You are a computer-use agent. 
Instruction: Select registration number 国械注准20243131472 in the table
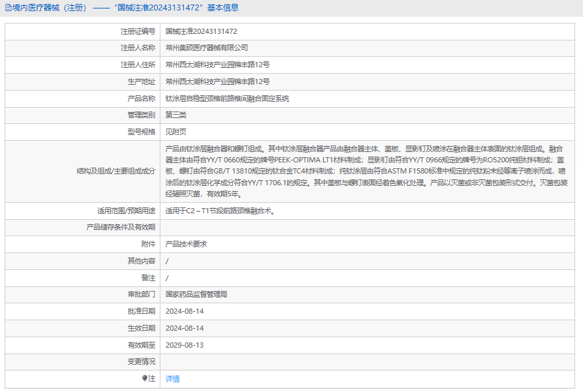tap(201, 31)
